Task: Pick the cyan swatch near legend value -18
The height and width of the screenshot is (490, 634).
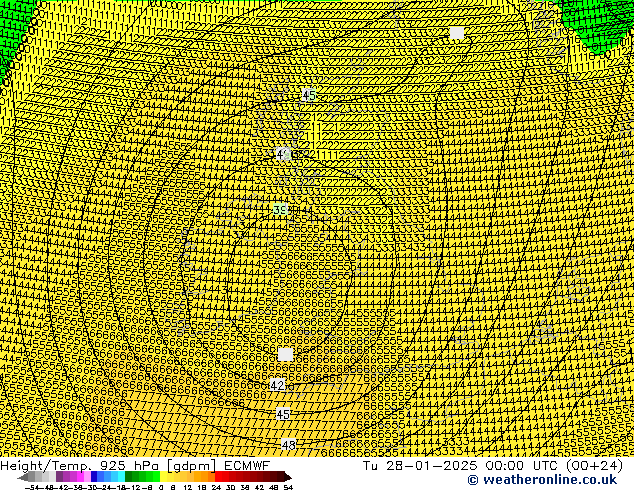Action: click(121, 477)
